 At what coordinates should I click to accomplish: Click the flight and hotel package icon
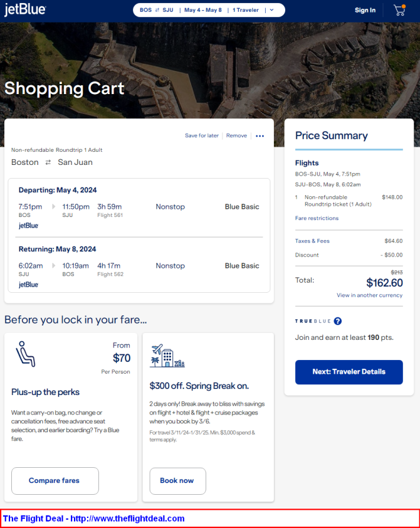pos(167,356)
